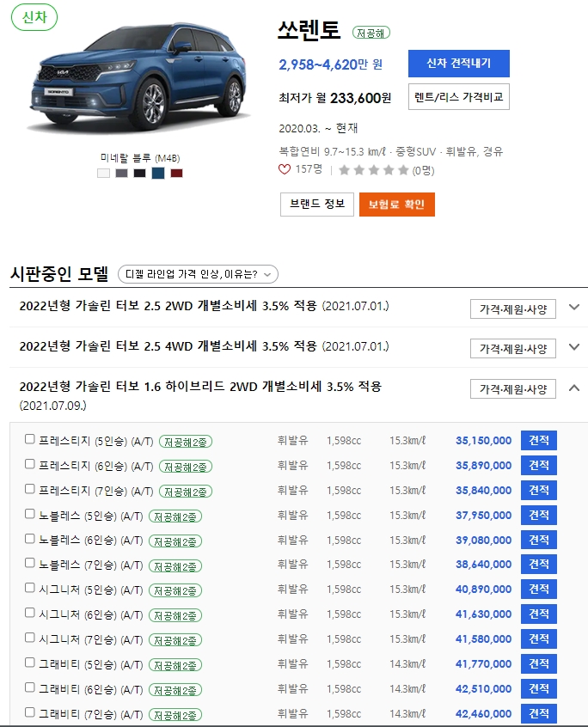
Task: Expand the 가솔린 터보 2.5 2WD model chevron
Action: pyautogui.click(x=574, y=307)
